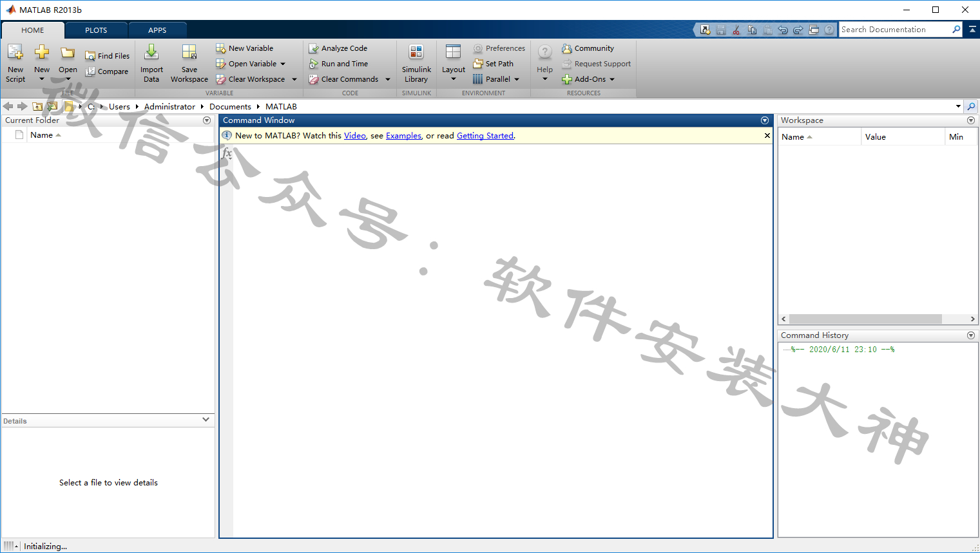Viewport: 980px width, 553px height.
Task: Click the cut scissors icon in quick access
Action: pos(736,30)
